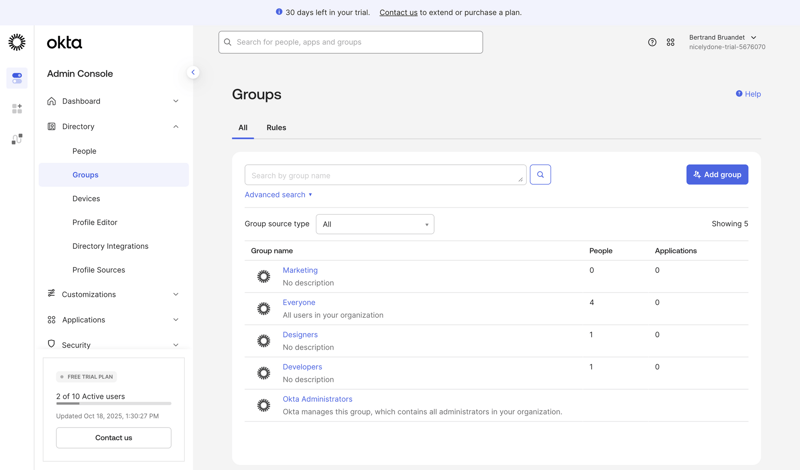Click the Directory book icon
The width and height of the screenshot is (800, 470).
52,126
